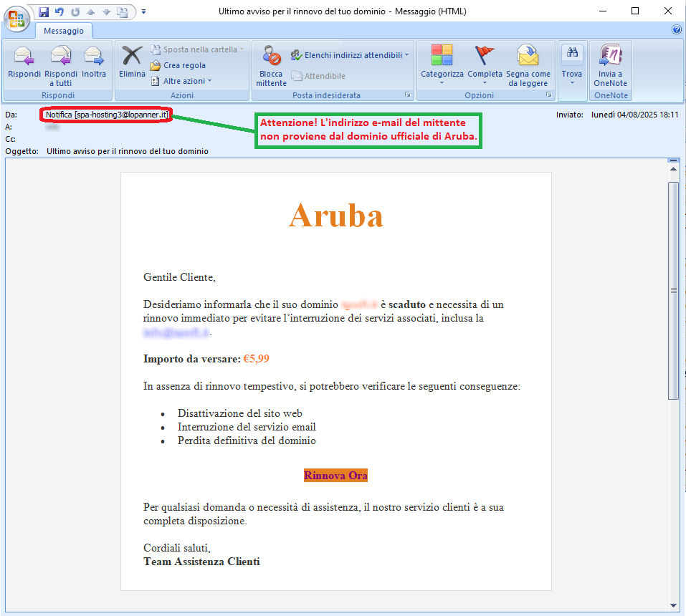This screenshot has height=616, width=686.
Task: Click the 'Opzioni' group label
Action: pyautogui.click(x=479, y=95)
